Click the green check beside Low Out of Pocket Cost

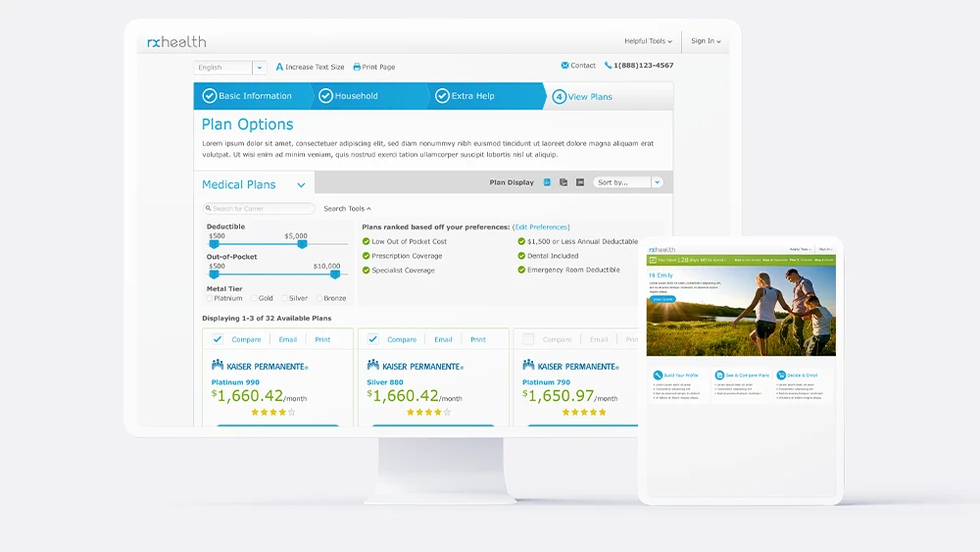367,241
